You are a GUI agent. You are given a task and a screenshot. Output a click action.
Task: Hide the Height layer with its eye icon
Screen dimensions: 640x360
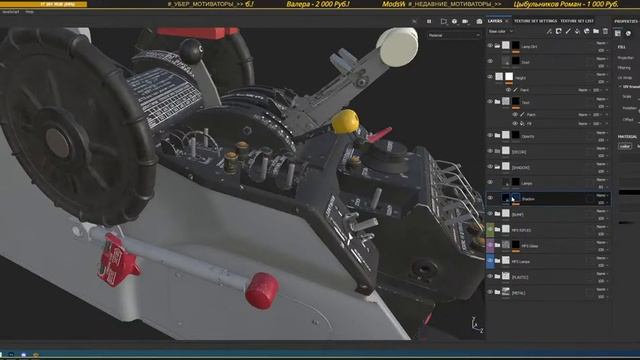(x=490, y=77)
